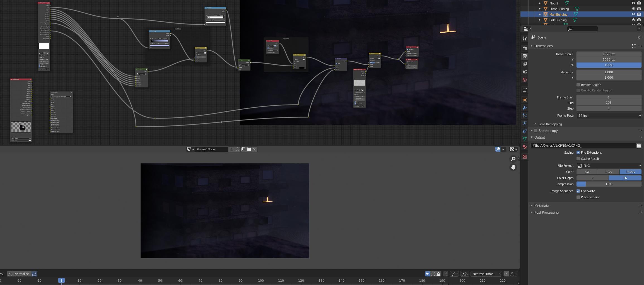
Task: Click the output path field showing ShotA/Cycles
Action: pyautogui.click(x=583, y=145)
